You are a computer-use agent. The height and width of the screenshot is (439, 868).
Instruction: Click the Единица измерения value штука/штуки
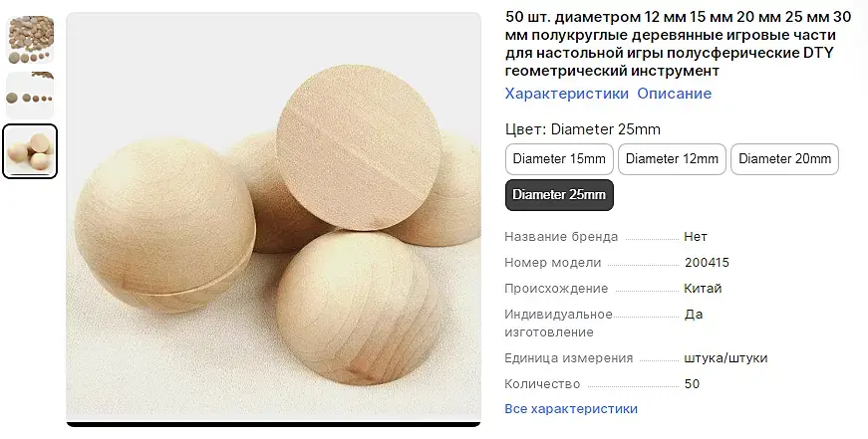click(x=725, y=357)
